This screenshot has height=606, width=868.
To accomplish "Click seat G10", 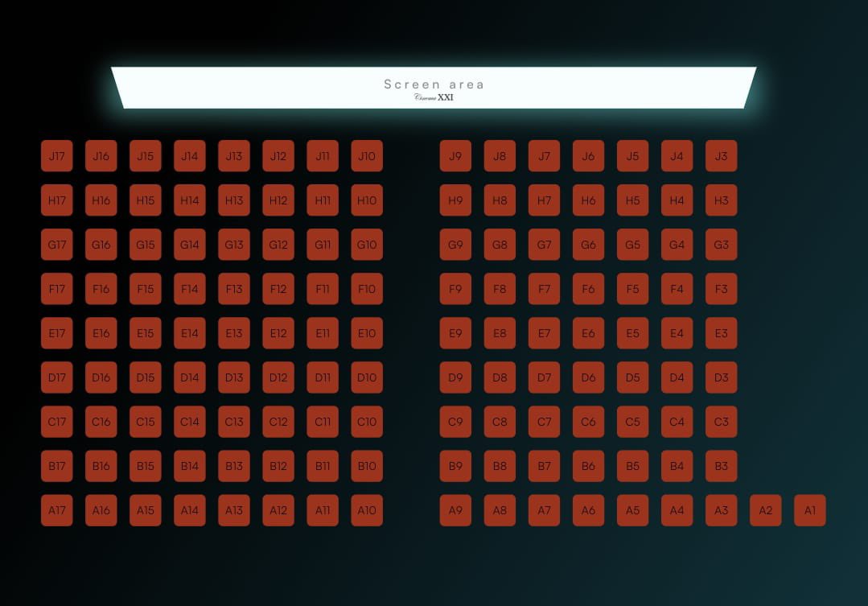I will coord(367,245).
